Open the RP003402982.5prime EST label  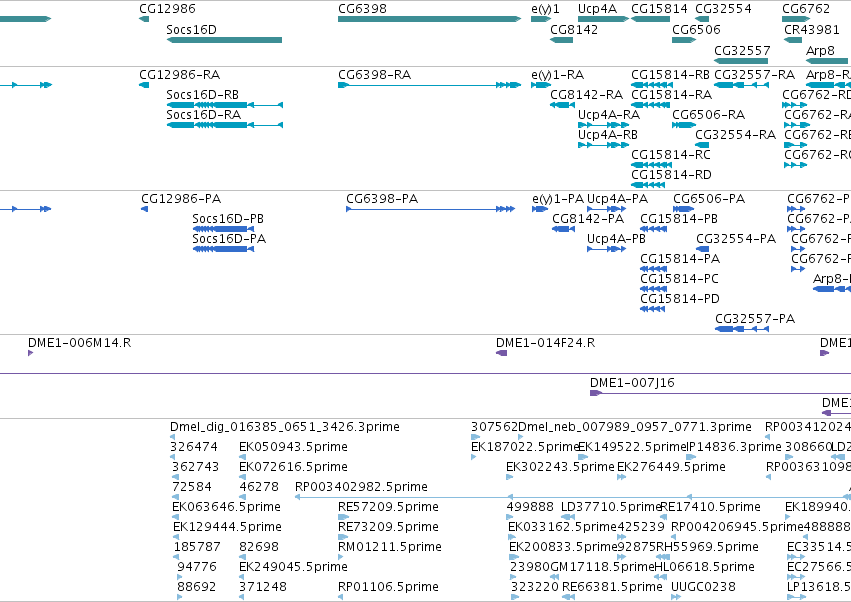point(361,487)
